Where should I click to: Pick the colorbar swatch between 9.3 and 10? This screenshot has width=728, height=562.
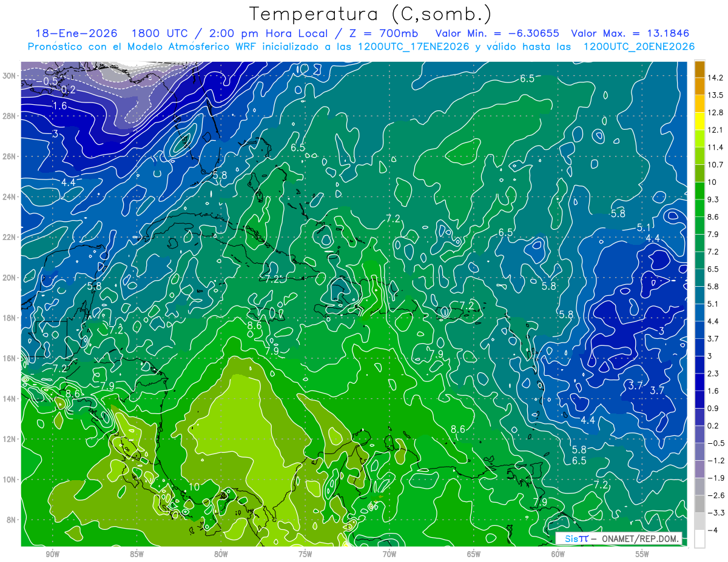699,190
